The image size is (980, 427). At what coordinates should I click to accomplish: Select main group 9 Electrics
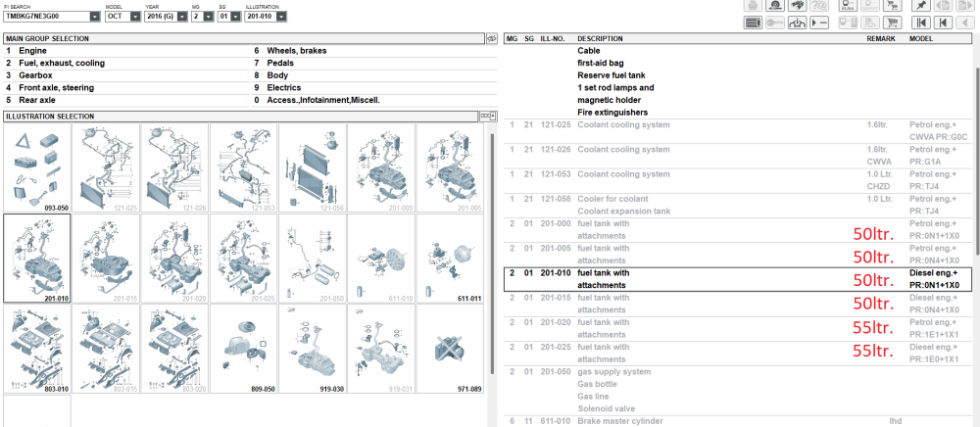374,88
